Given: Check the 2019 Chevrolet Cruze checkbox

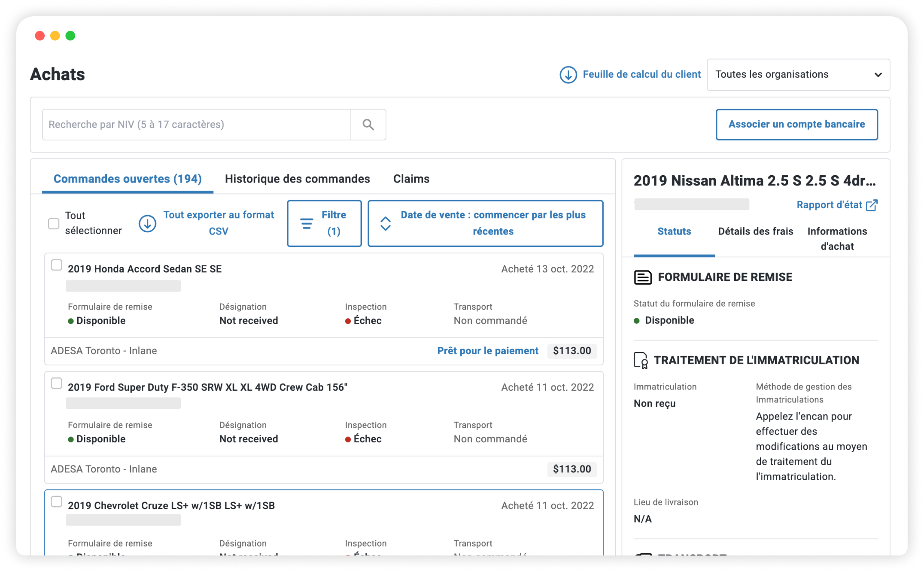Looking at the screenshot, I should (x=56, y=502).
